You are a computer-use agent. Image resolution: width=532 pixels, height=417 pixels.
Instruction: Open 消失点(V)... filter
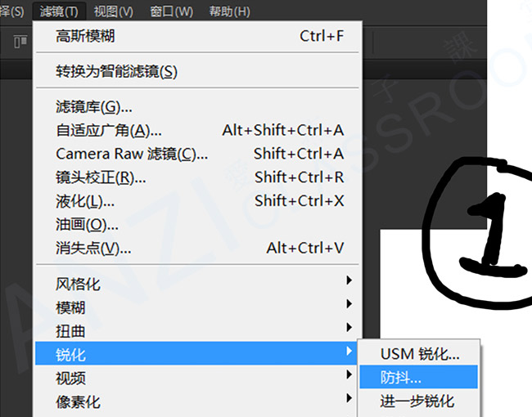click(197, 249)
